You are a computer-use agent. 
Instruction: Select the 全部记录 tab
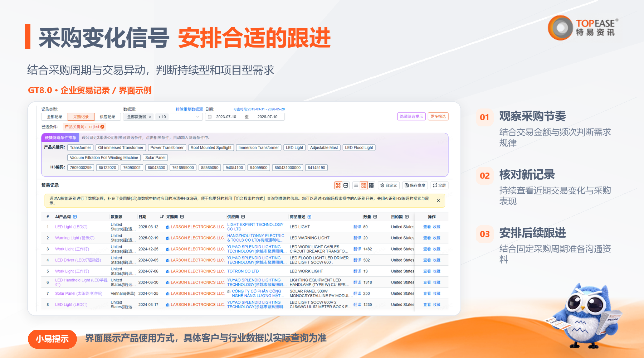pyautogui.click(x=54, y=117)
